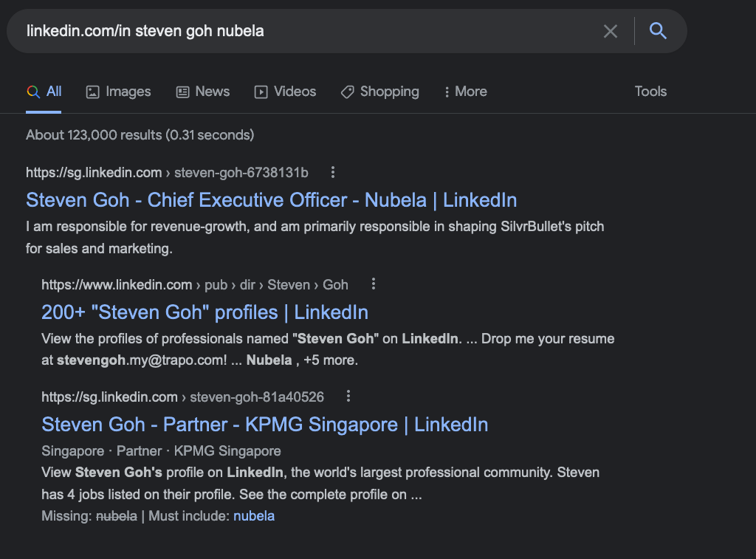Open Steven Goh Partner KPMG Singapore link
The height and width of the screenshot is (559, 756).
click(265, 425)
